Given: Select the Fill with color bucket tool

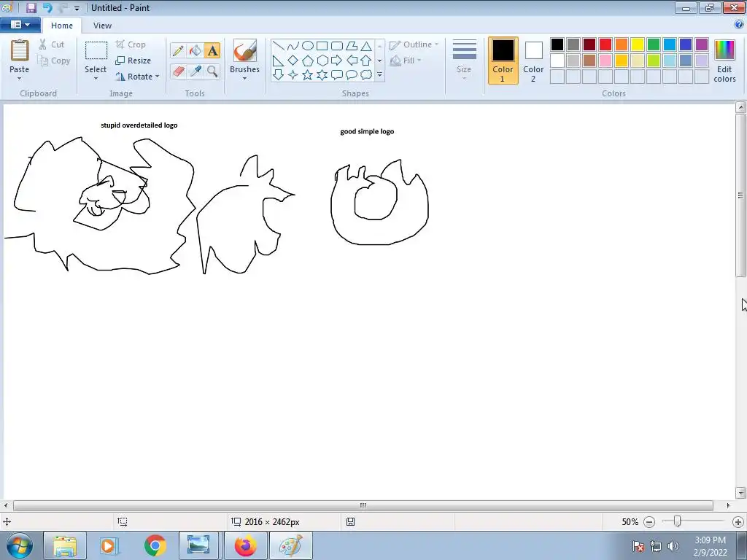Looking at the screenshot, I should (x=196, y=50).
